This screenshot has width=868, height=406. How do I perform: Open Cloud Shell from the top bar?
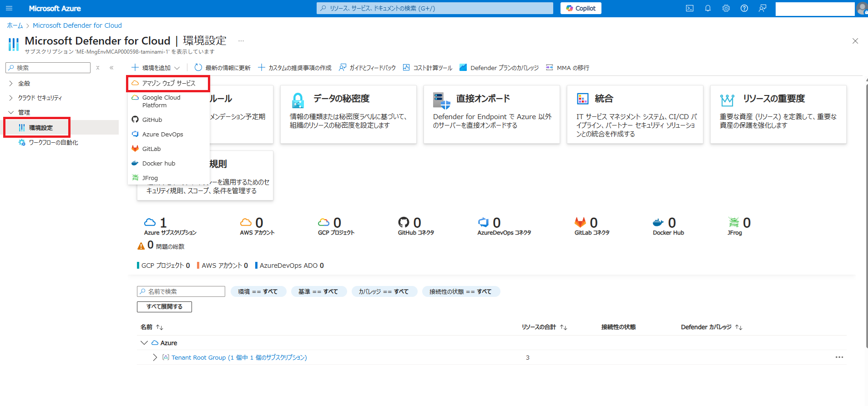(690, 8)
